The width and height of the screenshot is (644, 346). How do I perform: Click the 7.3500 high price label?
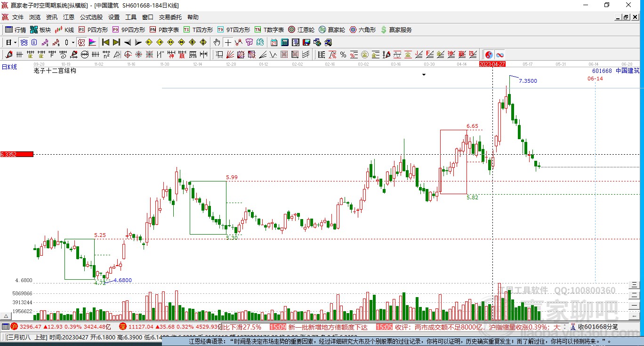(528, 81)
